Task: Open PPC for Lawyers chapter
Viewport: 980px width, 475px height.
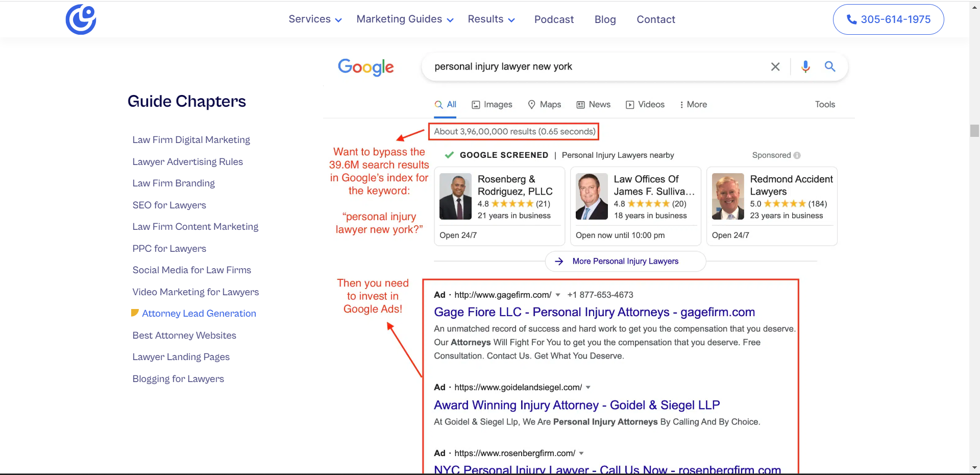Action: tap(169, 249)
